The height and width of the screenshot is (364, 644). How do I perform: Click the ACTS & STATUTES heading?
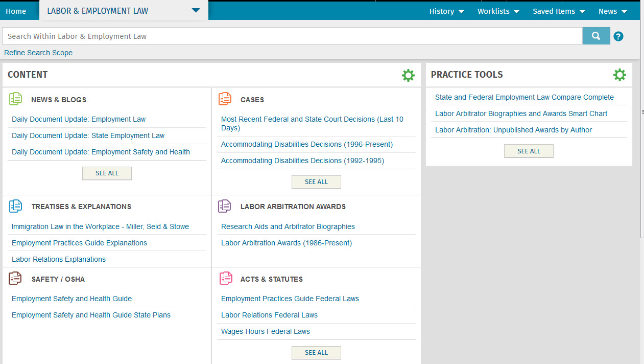point(272,279)
